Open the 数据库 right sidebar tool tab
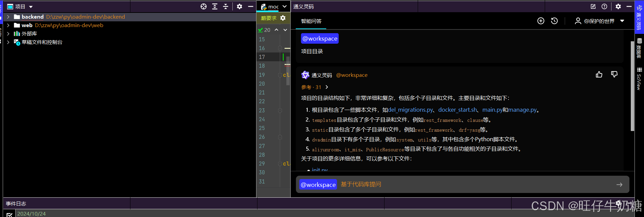Image resolution: width=644 pixels, height=217 pixels. pyautogui.click(x=639, y=48)
